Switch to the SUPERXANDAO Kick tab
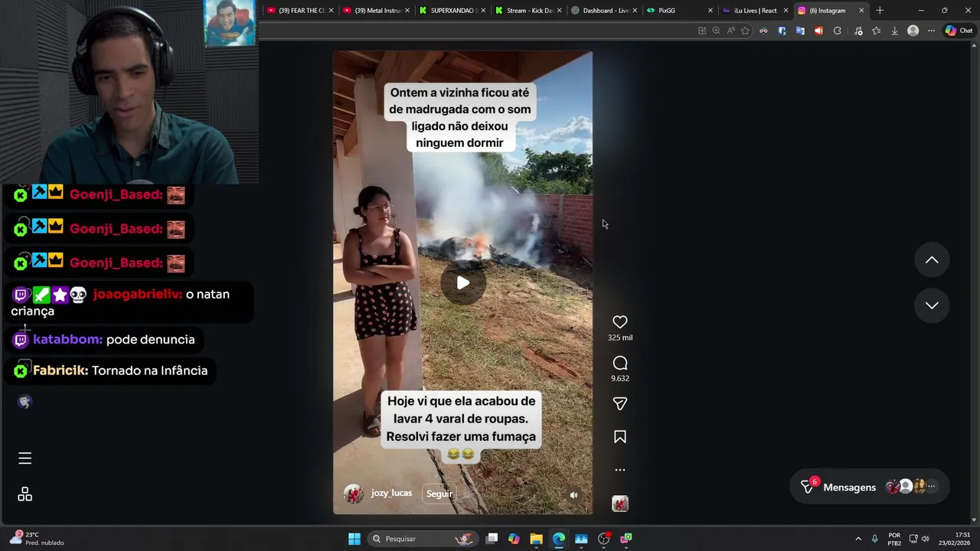This screenshot has height=551, width=980. 453,11
